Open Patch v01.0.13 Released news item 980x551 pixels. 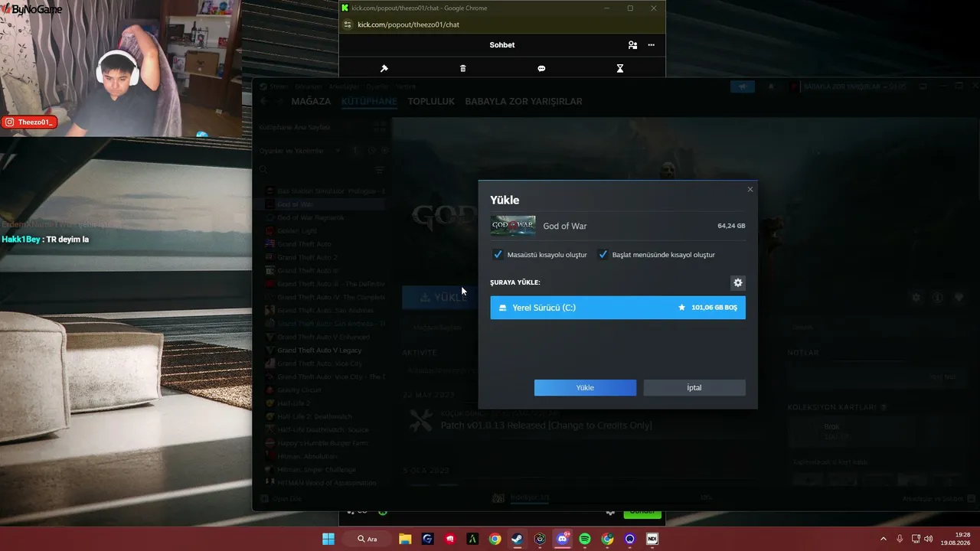point(546,425)
